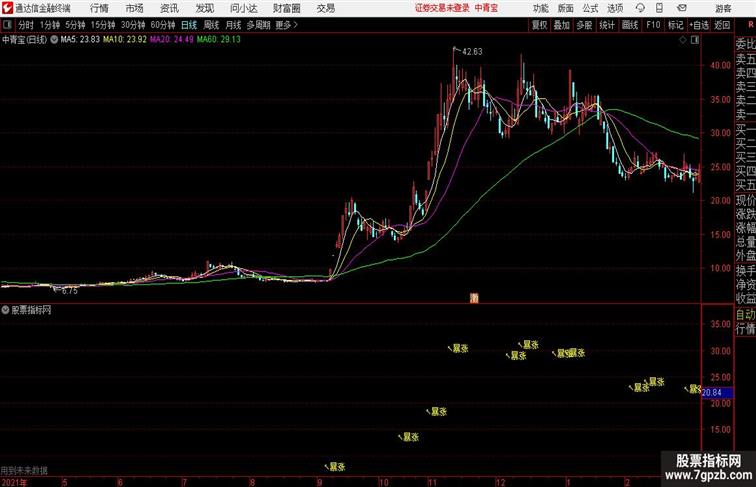Click the 用到未来数据 warning text
The height and width of the screenshot is (487, 756).
(24, 470)
